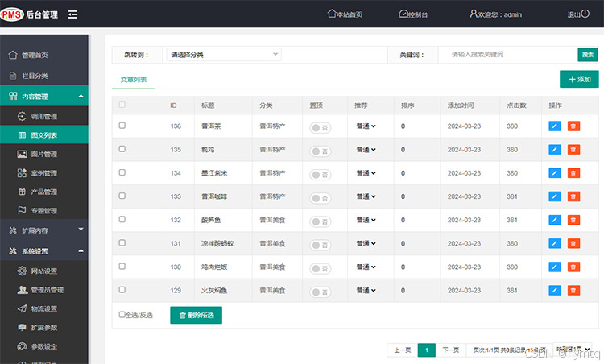
Task: Check the row checkbox for ID 136
Action: (122, 126)
